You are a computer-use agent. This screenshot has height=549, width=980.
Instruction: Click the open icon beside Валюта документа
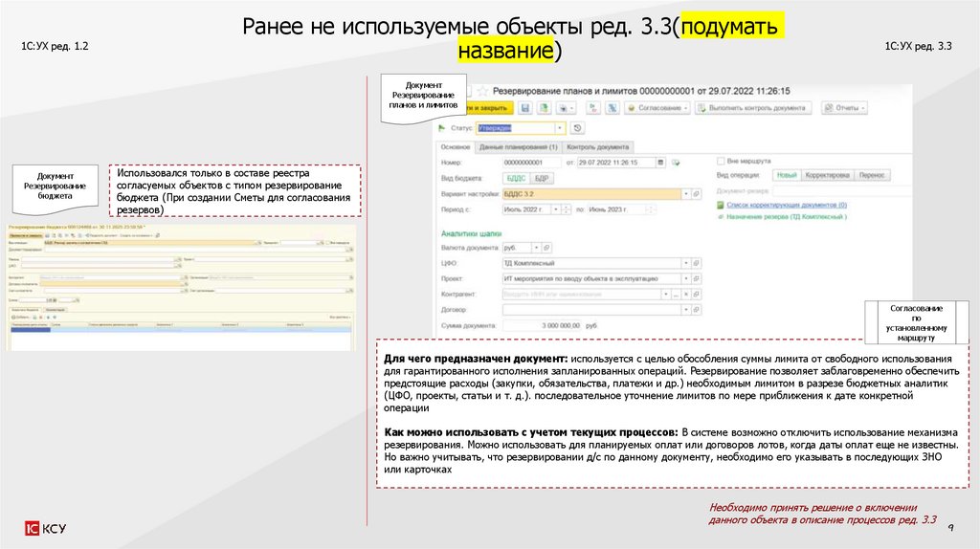[x=546, y=248]
